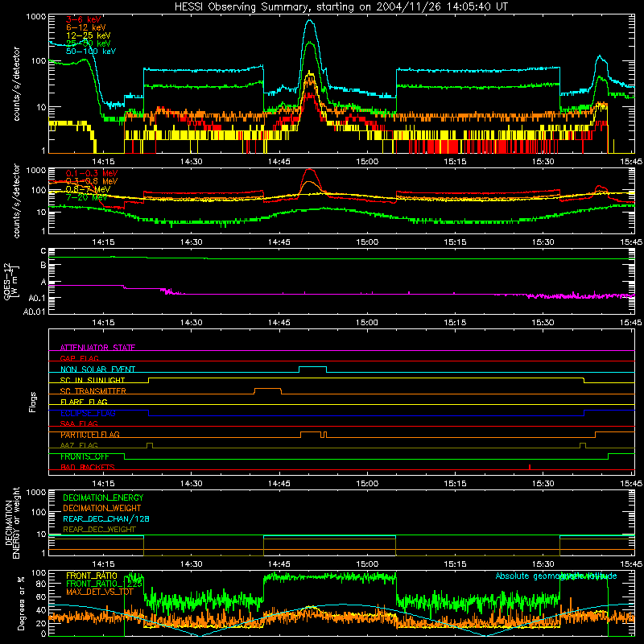644x644 pixels.
Task: Click the red BAD_PACKETS spike near 15:28
Action: click(x=530, y=467)
